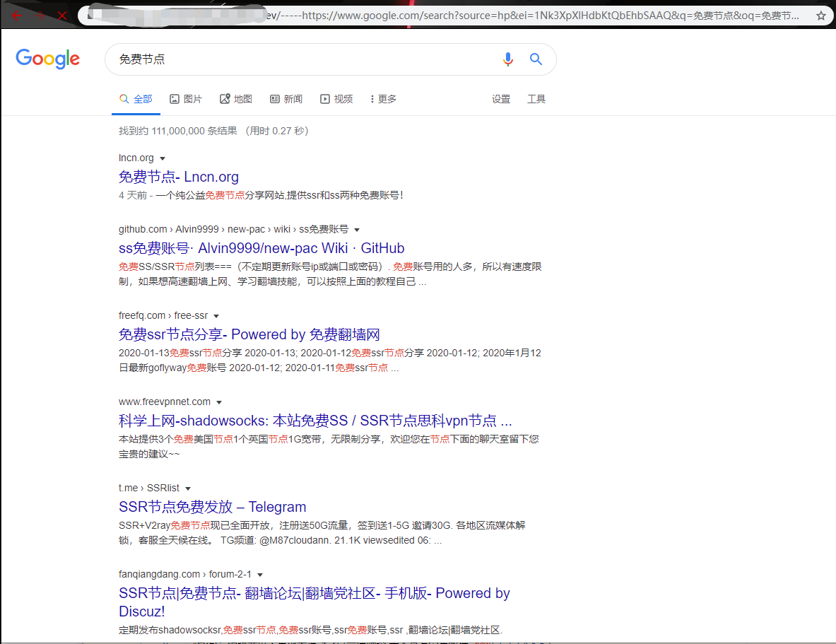Screen dimensions: 836x644
Task: Click the freefq.com › free-ssr URL
Action: (163, 316)
